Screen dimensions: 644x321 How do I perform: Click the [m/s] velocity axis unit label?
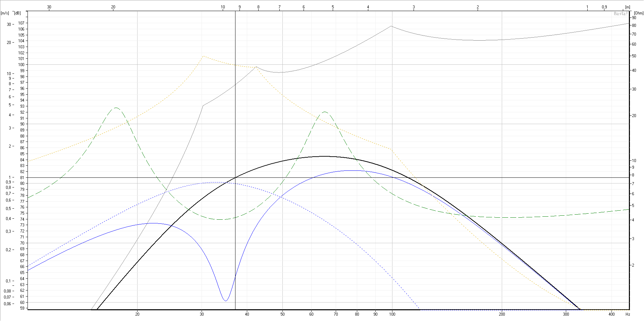(x=5, y=13)
